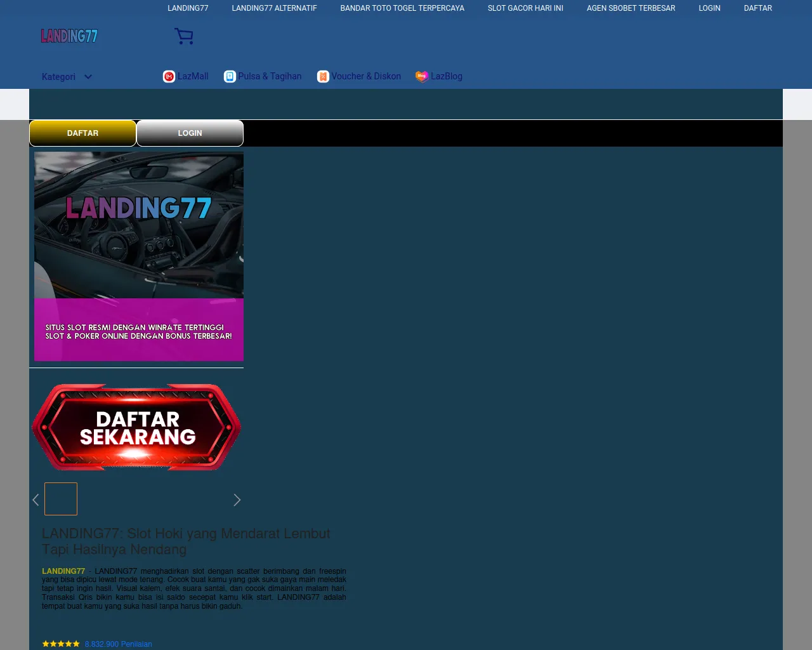Go to previous thumbnail with left arrow

pos(36,500)
